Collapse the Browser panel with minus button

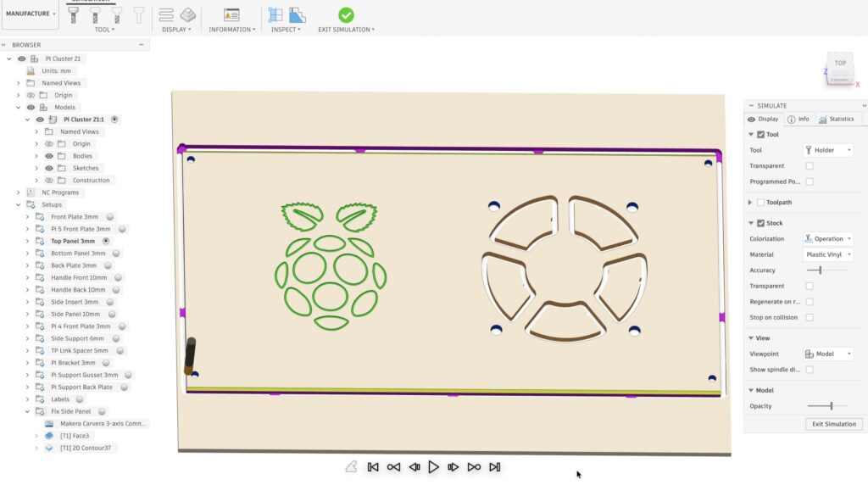tap(142, 45)
